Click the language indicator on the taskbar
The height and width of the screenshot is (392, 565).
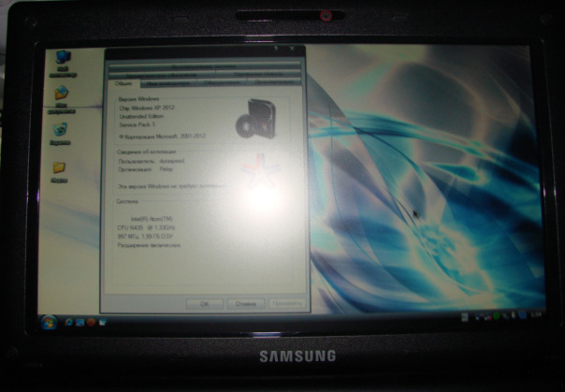point(465,317)
